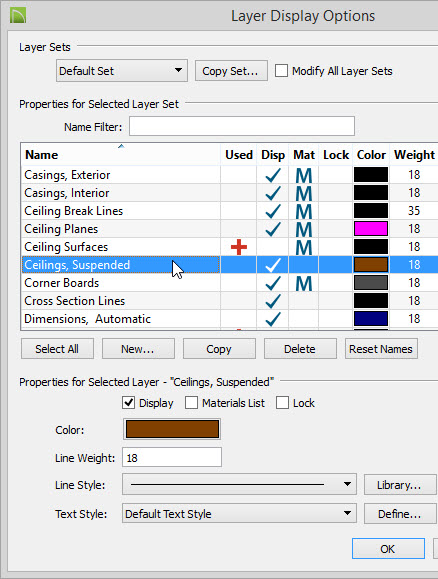Toggle display checkmark for Cross Section Lines
The width and height of the screenshot is (438, 579).
point(273,301)
